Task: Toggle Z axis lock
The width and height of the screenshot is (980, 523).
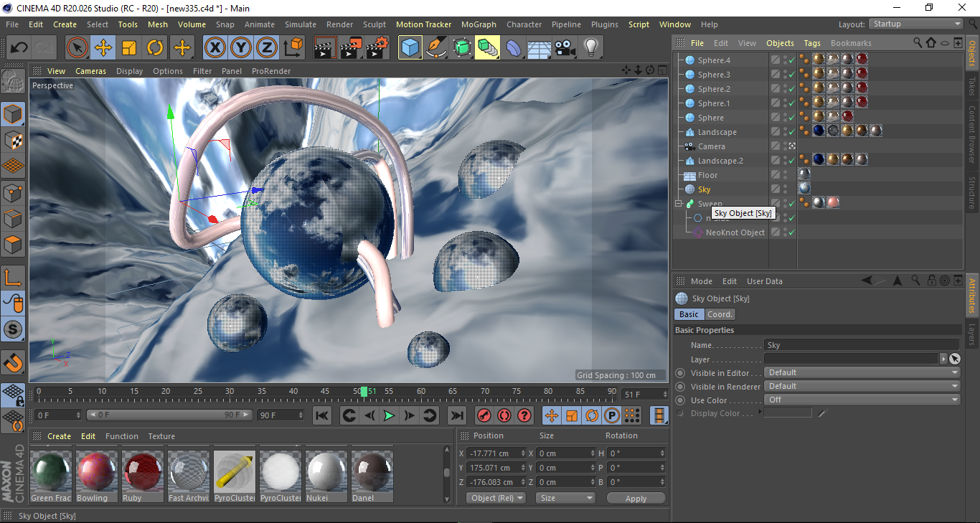Action: [267, 48]
